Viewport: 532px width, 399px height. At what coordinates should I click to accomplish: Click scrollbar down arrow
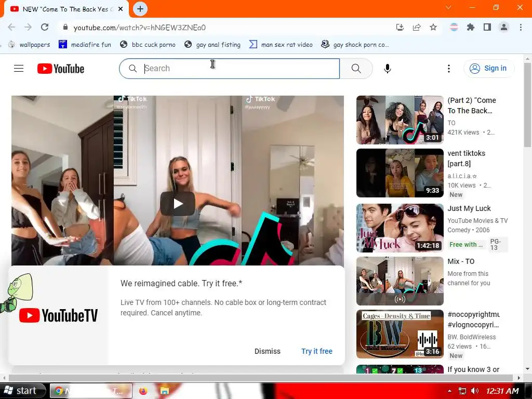[527, 369]
